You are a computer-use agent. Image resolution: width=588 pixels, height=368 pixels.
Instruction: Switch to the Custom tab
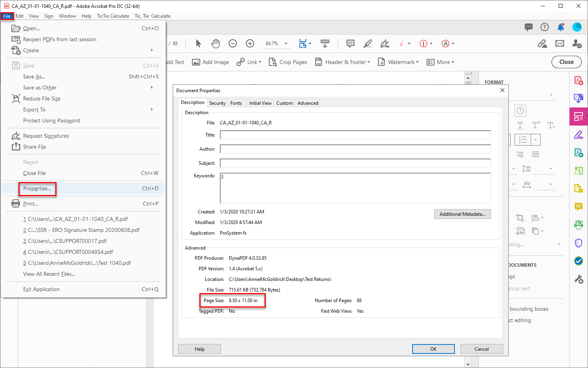pos(285,103)
